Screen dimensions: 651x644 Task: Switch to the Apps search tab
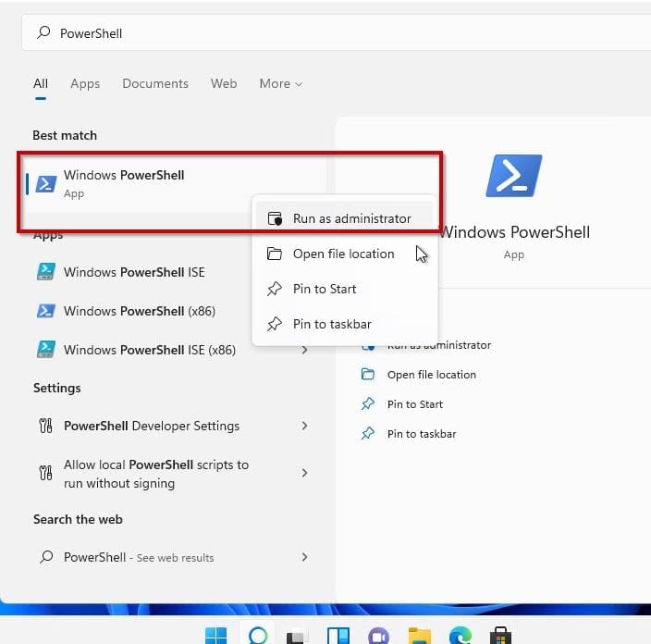tap(85, 83)
